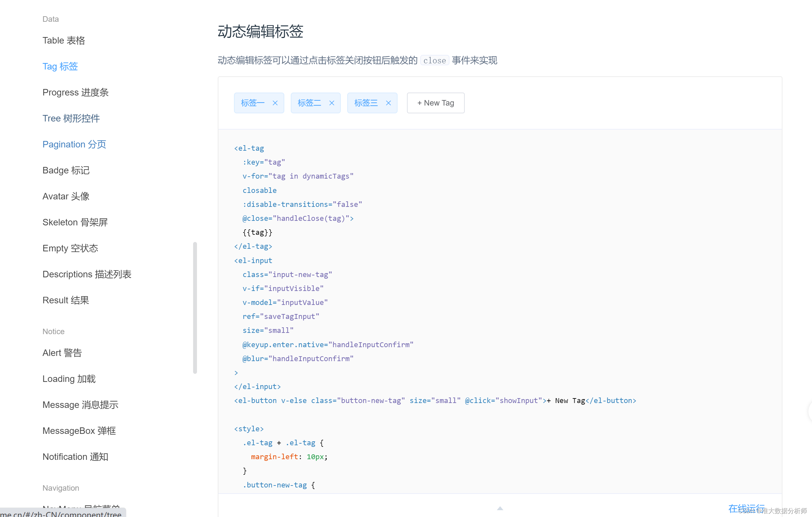Viewport: 812px width, 517px height.
Task: Select the Avatar 头像 component
Action: (x=66, y=196)
